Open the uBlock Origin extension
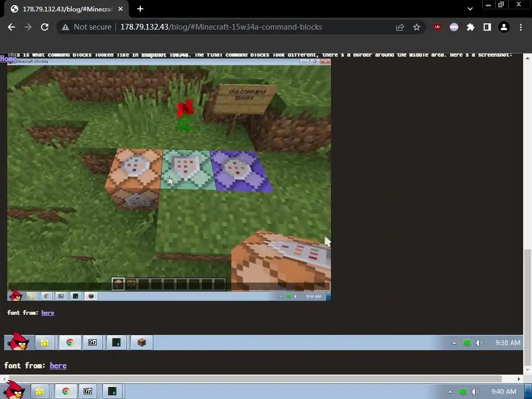Screen dimensions: 532x399 437,27
